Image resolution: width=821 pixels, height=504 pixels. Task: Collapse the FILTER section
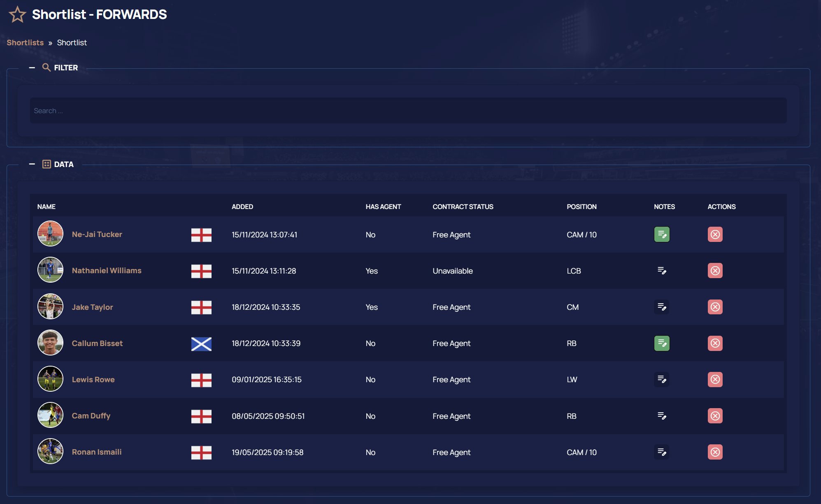click(32, 67)
